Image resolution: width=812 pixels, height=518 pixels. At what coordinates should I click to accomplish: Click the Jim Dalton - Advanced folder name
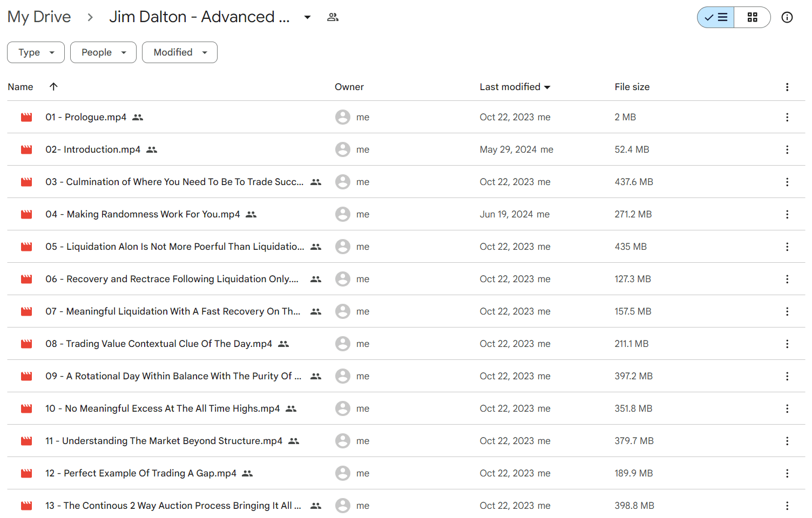tap(199, 17)
